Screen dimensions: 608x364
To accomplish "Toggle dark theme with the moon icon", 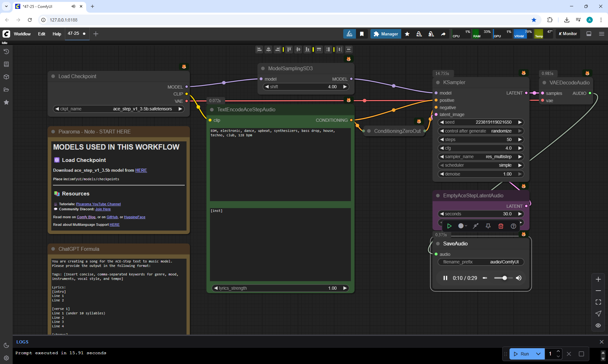I will 6,345.
